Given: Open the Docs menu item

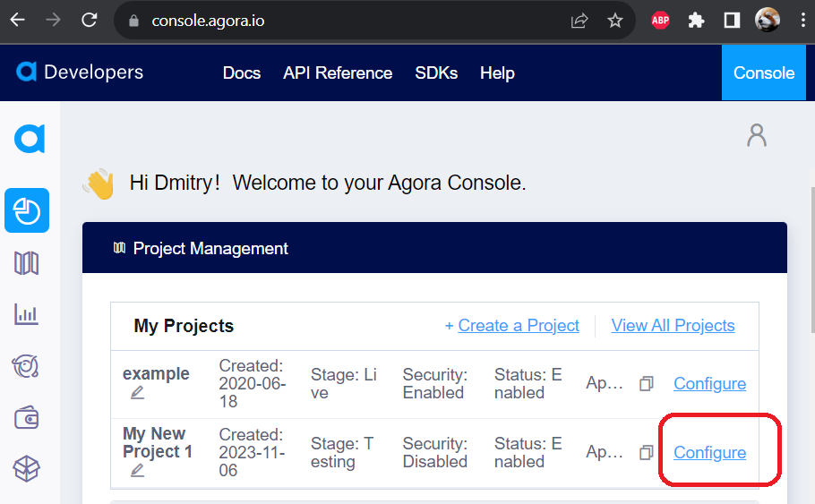Looking at the screenshot, I should point(242,73).
